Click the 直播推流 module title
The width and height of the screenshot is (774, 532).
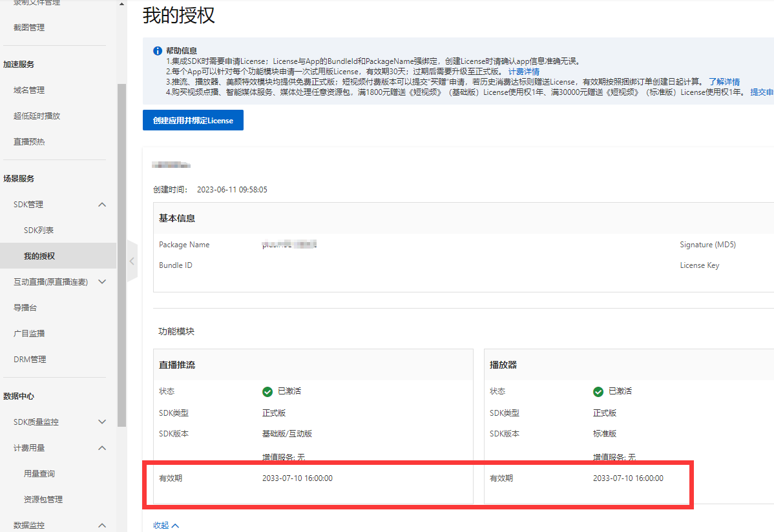click(177, 365)
